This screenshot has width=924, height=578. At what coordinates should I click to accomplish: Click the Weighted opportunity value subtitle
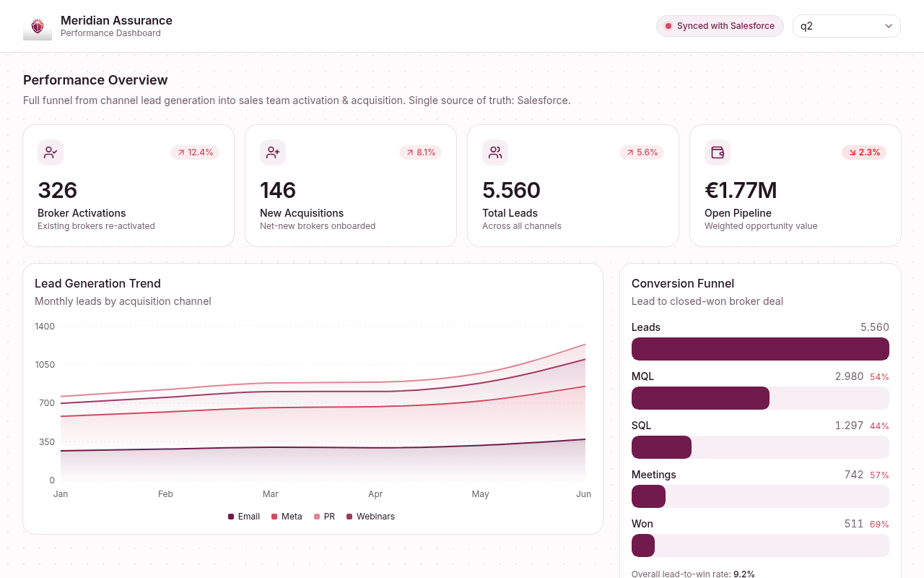tap(761, 226)
